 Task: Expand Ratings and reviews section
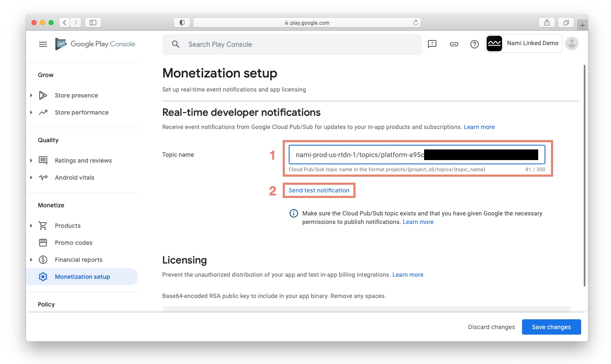tap(31, 161)
